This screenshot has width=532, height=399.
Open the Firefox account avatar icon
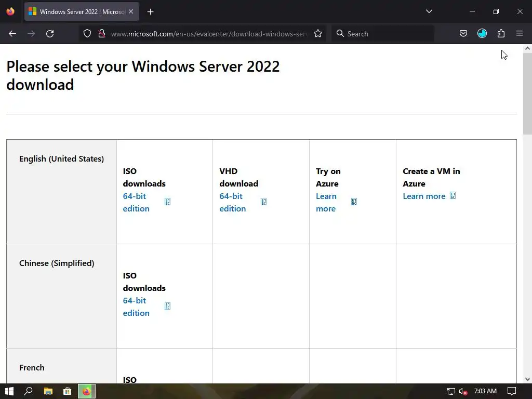(x=482, y=33)
